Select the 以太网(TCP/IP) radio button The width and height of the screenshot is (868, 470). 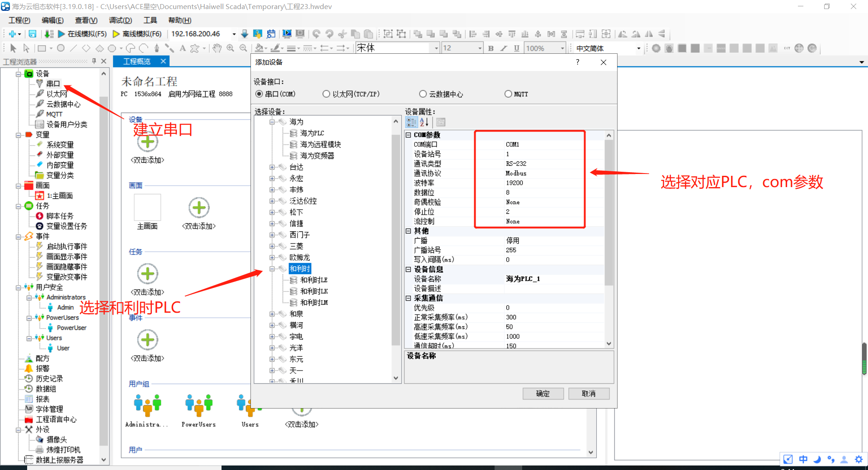[326, 94]
